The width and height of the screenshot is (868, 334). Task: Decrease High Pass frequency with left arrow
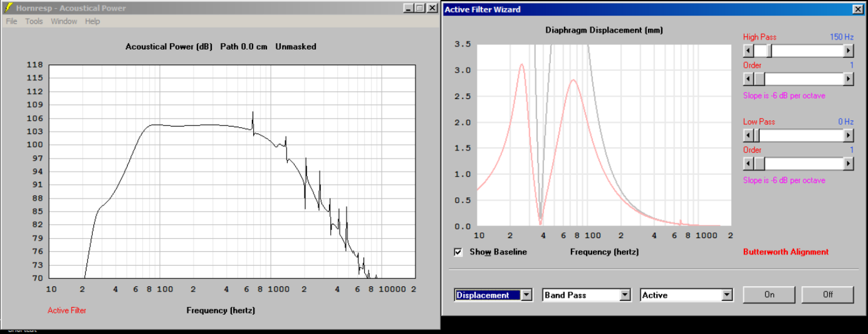pyautogui.click(x=748, y=51)
